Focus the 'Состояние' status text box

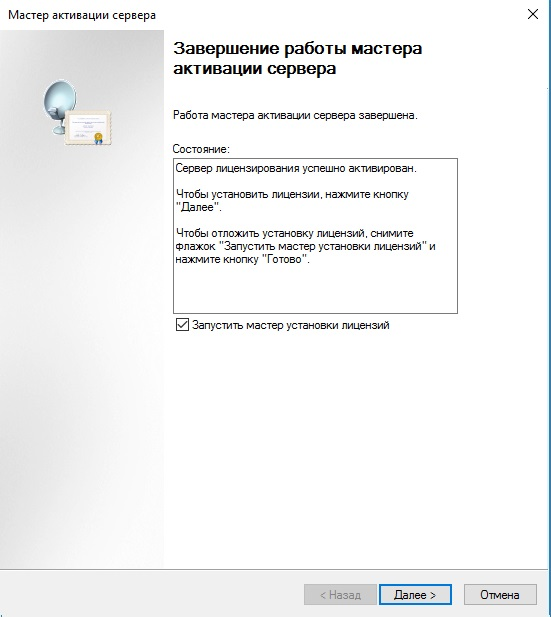coord(315,236)
